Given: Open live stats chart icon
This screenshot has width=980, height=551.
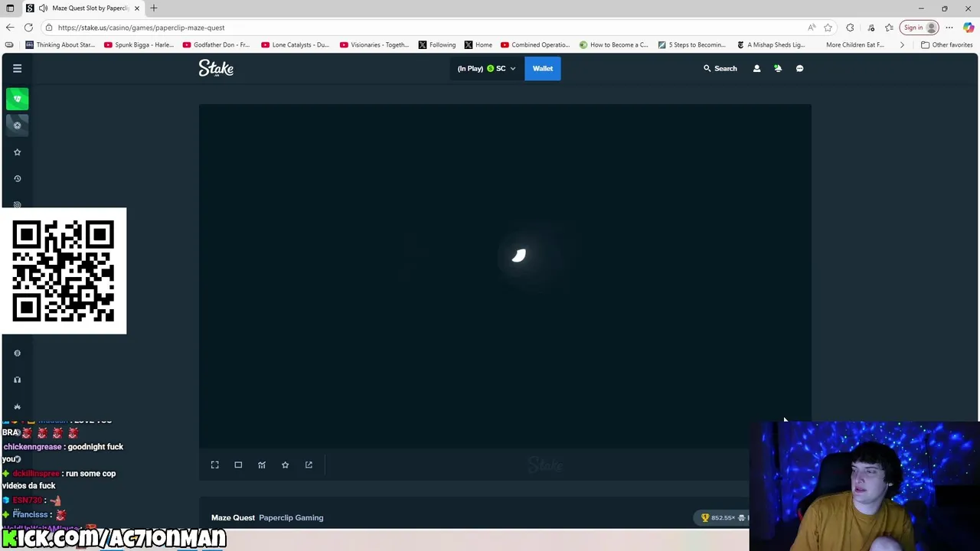Looking at the screenshot, I should click(262, 465).
